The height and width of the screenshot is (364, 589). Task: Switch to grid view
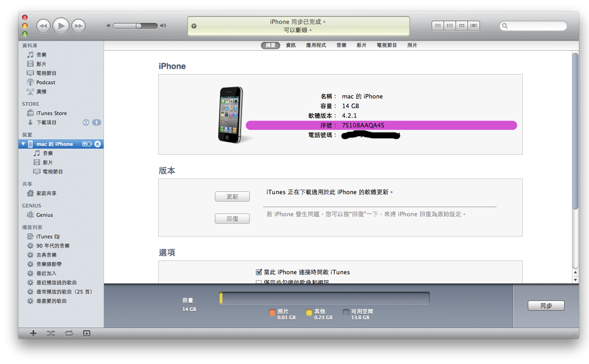coord(462,26)
